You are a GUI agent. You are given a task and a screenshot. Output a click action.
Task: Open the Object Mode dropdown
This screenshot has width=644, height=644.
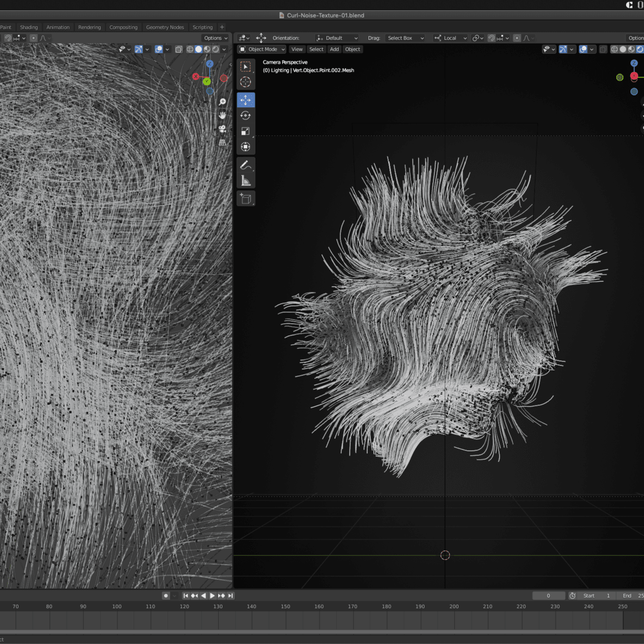(x=262, y=49)
